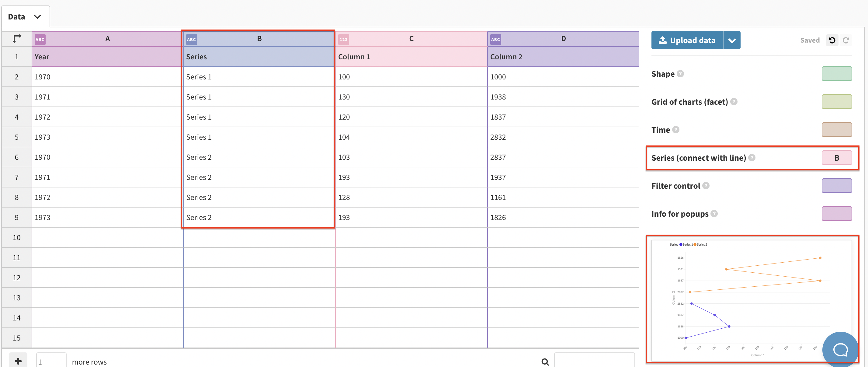Click the undo arrow icon

point(832,40)
